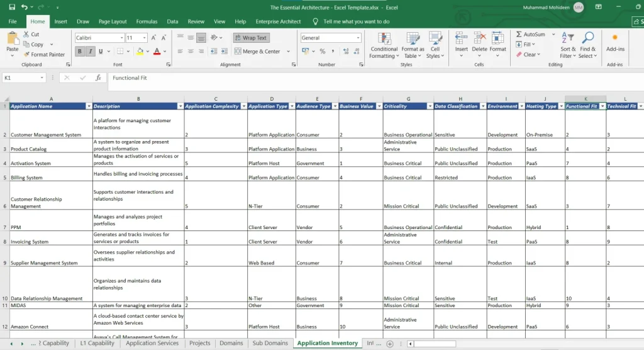Save the workbook with the floppy disk icon
This screenshot has height=350, width=644.
point(12,7)
